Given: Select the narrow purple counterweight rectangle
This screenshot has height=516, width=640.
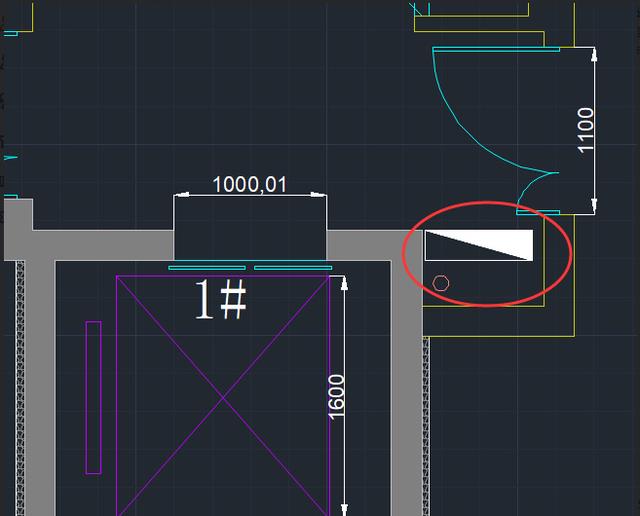Looking at the screenshot, I should [x=93, y=398].
